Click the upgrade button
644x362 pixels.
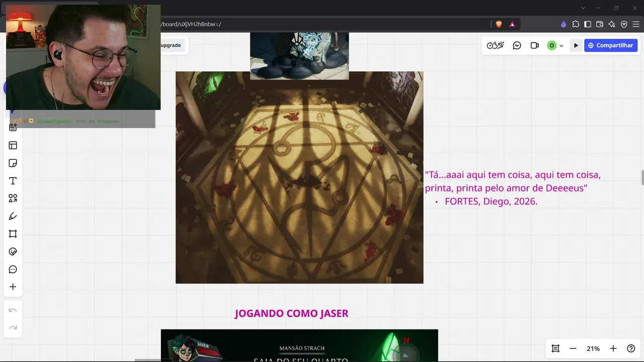[x=171, y=45]
